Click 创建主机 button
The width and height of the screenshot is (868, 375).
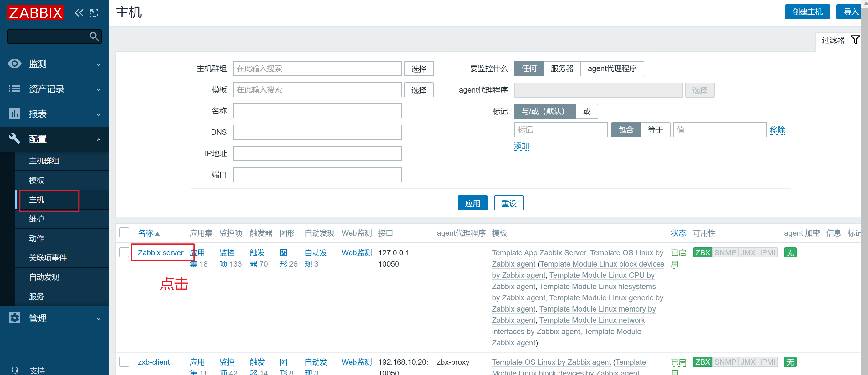(x=807, y=12)
